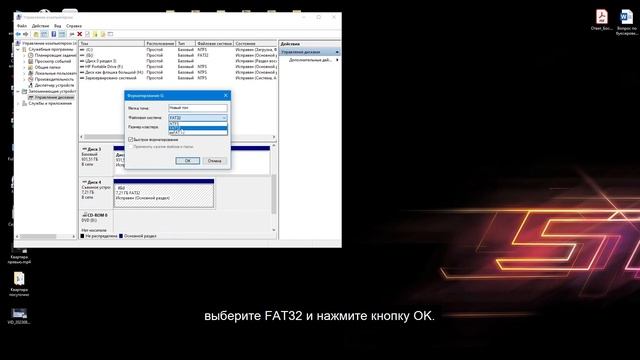Screen dimensions: 640x360
Task: Close the Форматирование dialog with X
Action: [226, 96]
